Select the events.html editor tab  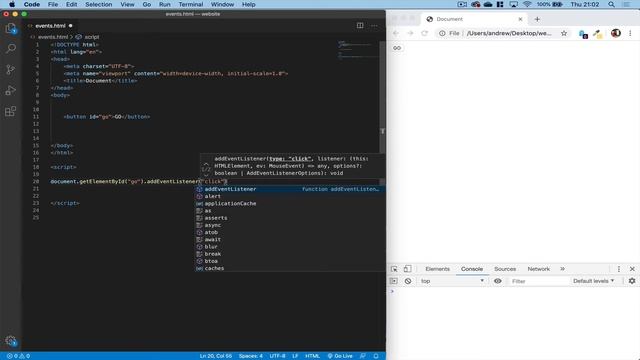(50, 26)
